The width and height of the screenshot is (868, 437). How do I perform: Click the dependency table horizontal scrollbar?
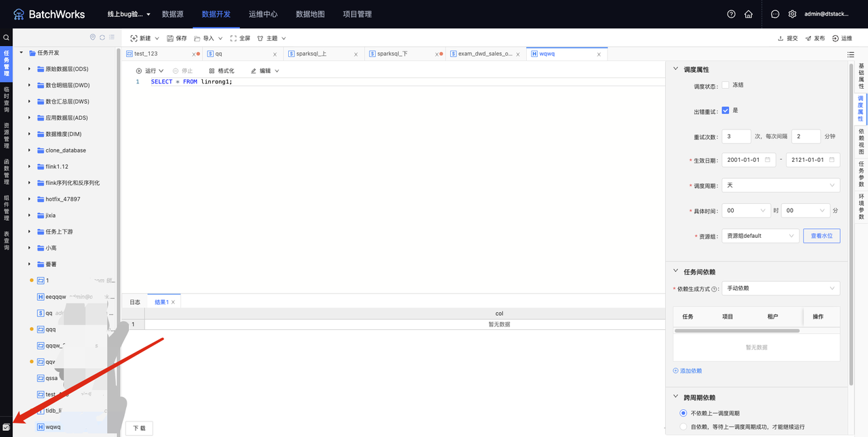[737, 331]
